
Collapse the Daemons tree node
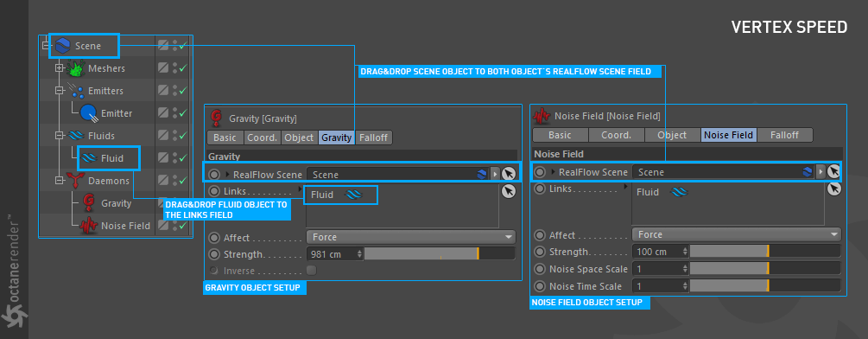click(x=60, y=181)
